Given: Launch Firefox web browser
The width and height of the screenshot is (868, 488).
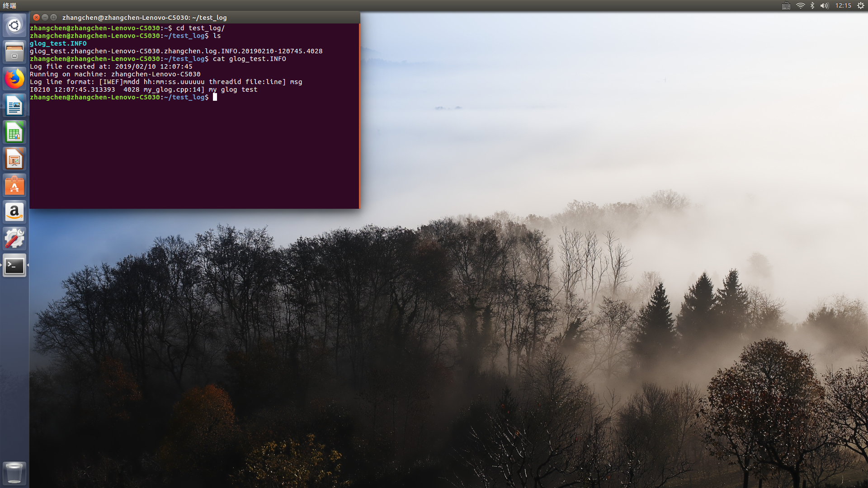Looking at the screenshot, I should (14, 79).
